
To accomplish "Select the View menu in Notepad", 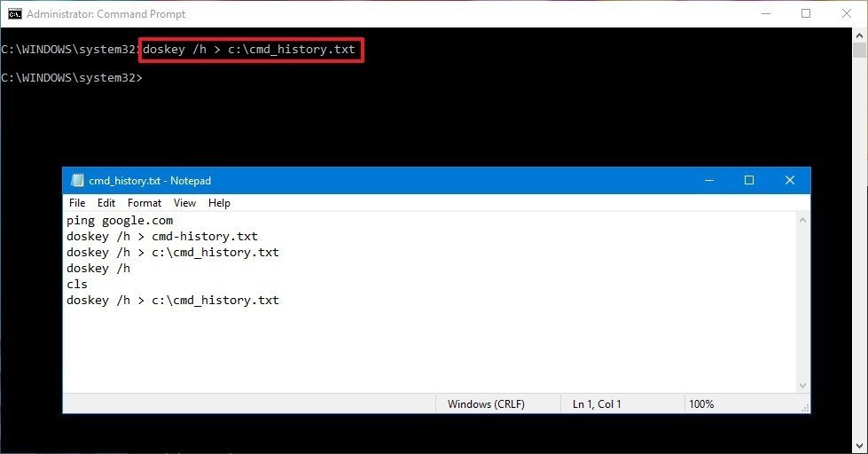I will point(184,203).
